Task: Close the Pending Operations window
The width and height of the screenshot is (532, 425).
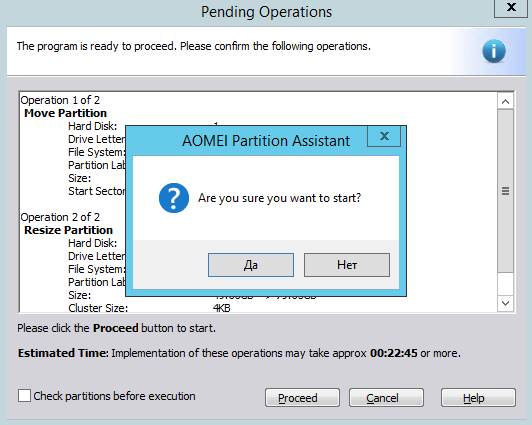Action: click(511, 7)
